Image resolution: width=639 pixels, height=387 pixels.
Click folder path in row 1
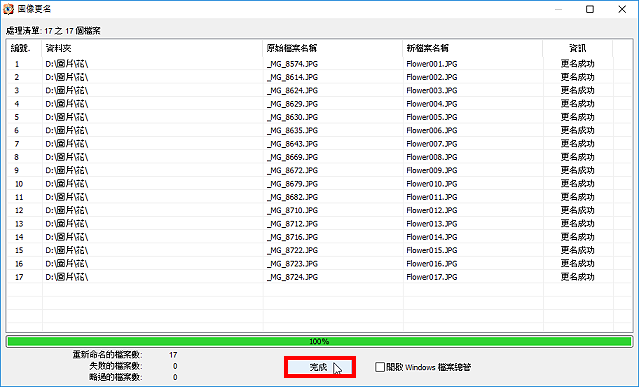[66, 64]
